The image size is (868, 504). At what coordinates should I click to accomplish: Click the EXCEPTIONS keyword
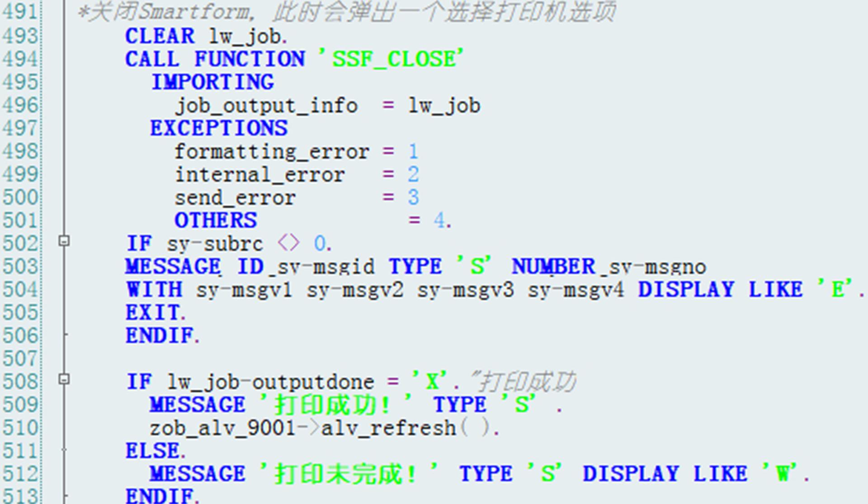coord(219,128)
